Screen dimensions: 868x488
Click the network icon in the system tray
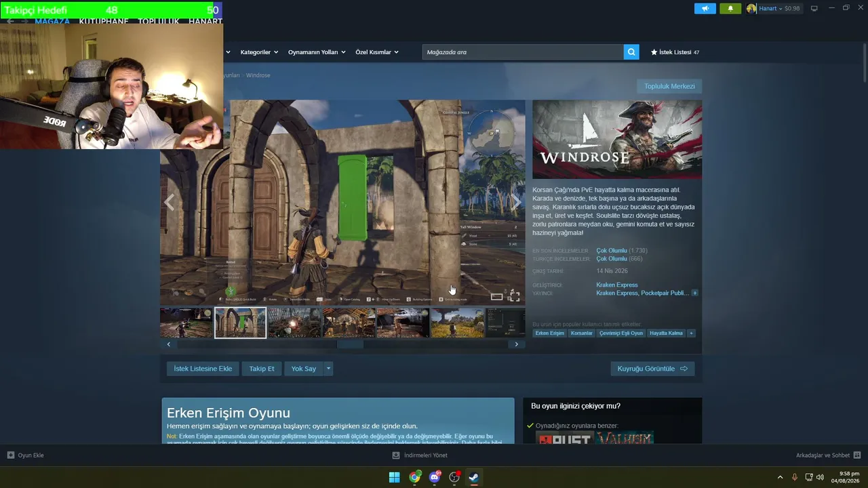point(809,477)
